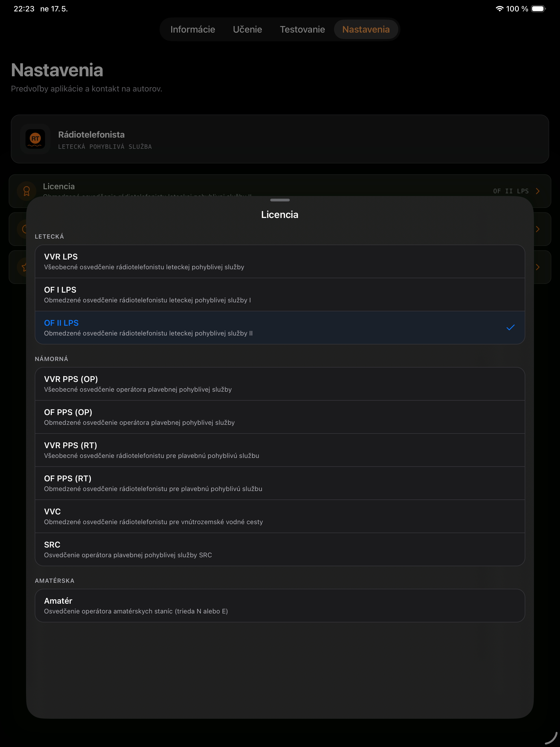Screen dimensions: 560x747
Task: Switch to the Informácie tab
Action: coord(192,29)
